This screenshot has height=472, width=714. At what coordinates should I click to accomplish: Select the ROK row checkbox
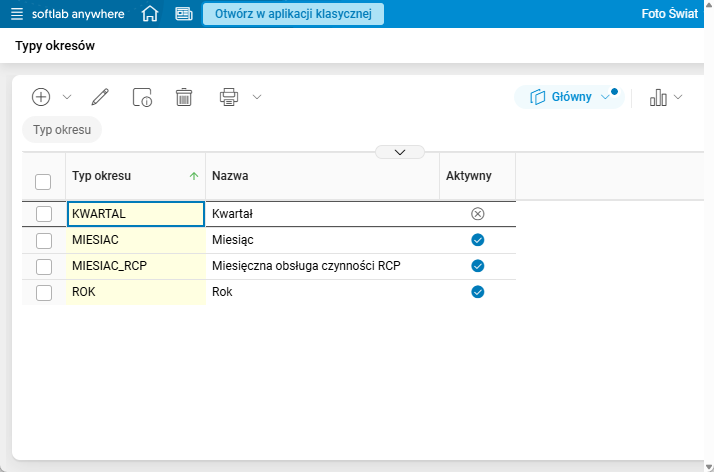pos(44,292)
